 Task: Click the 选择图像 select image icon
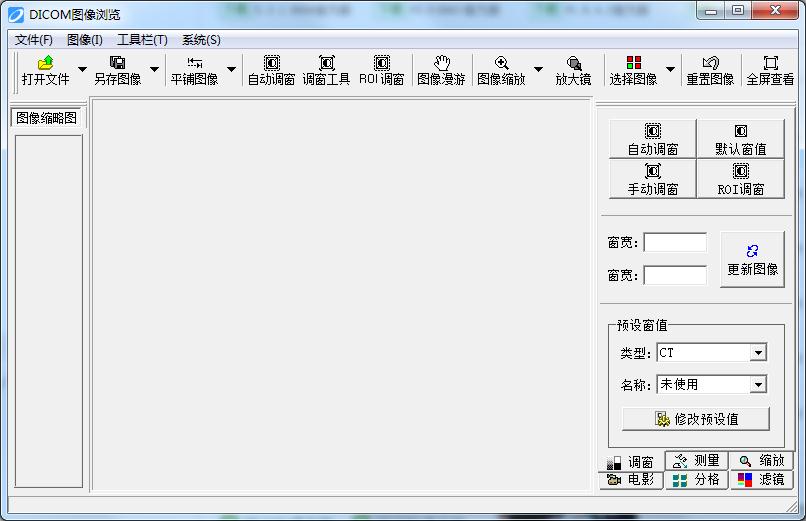(x=633, y=70)
